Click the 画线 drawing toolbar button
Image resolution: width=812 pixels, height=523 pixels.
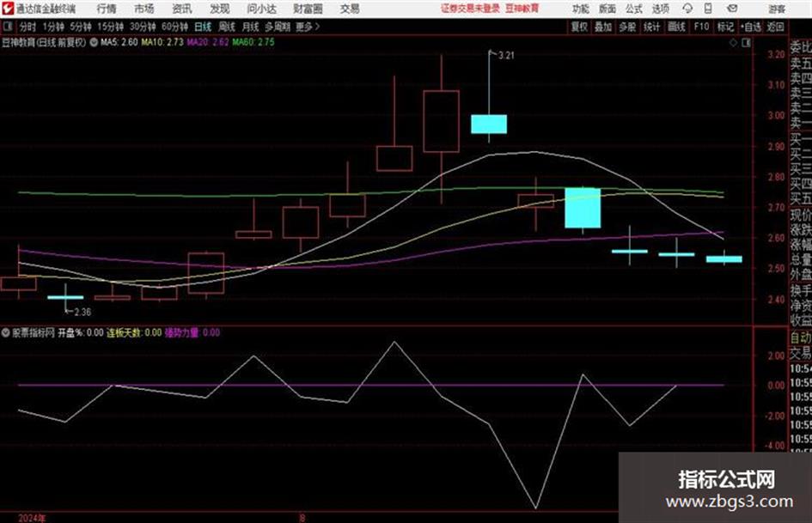point(676,27)
